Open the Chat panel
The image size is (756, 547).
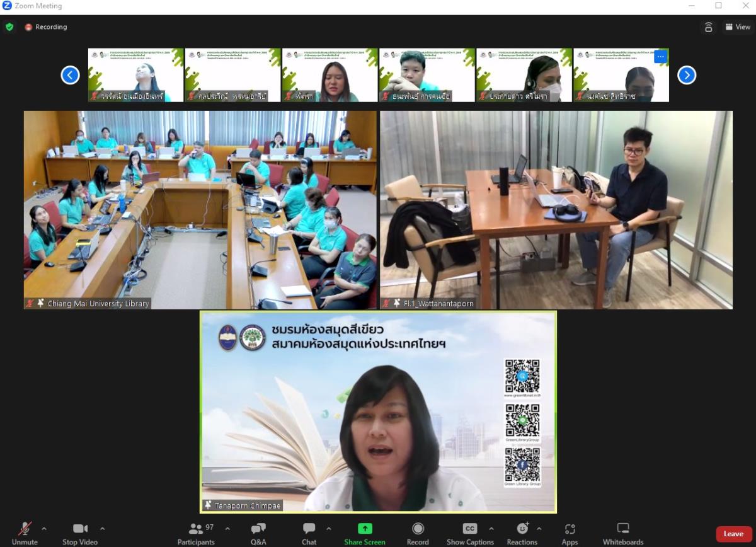pos(309,533)
